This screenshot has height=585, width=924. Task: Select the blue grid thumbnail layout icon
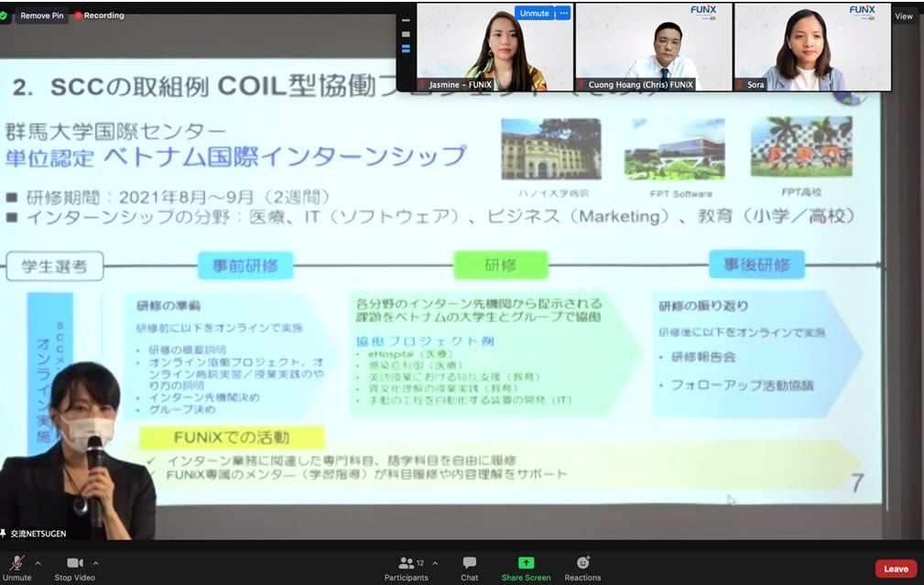click(x=406, y=49)
